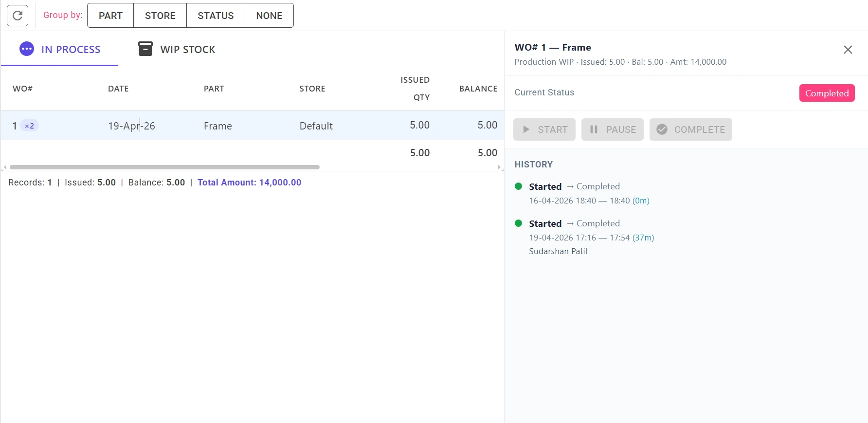
Task: Click the table's left scroll arrow
Action: point(5,167)
